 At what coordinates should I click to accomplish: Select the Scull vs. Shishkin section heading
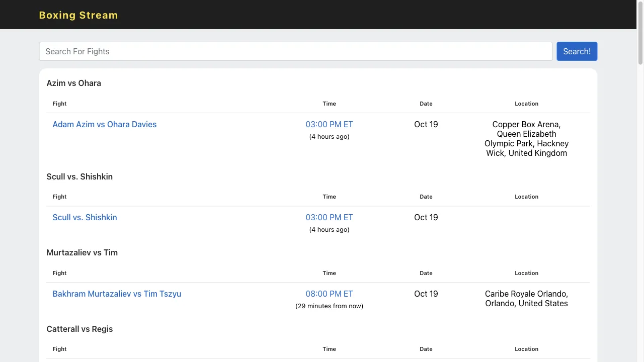(79, 176)
